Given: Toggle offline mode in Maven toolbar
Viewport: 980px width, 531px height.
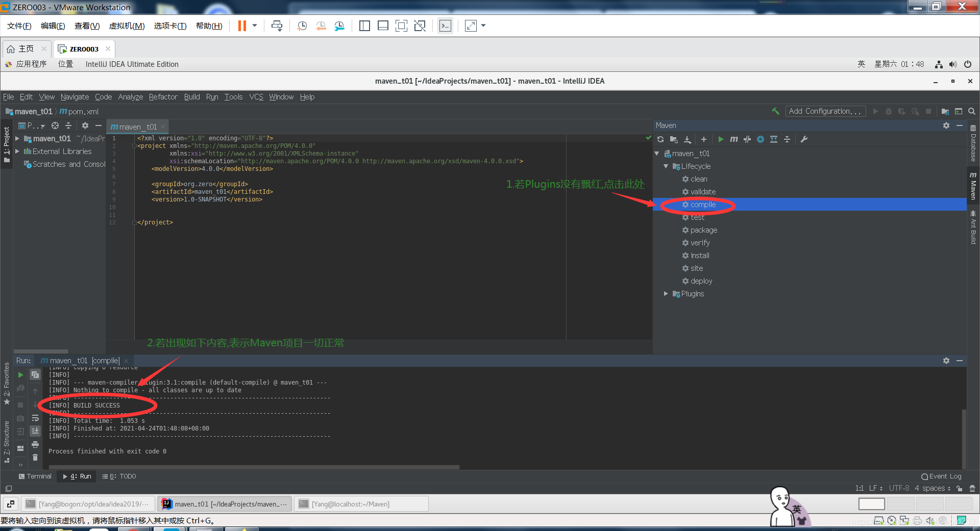Looking at the screenshot, I should (x=747, y=139).
